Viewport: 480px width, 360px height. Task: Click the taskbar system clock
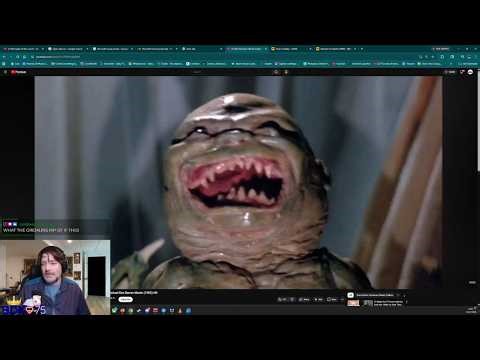[471, 310]
